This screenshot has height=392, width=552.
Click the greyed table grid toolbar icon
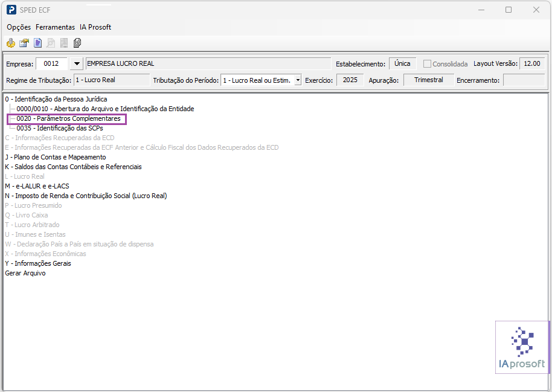[64, 43]
